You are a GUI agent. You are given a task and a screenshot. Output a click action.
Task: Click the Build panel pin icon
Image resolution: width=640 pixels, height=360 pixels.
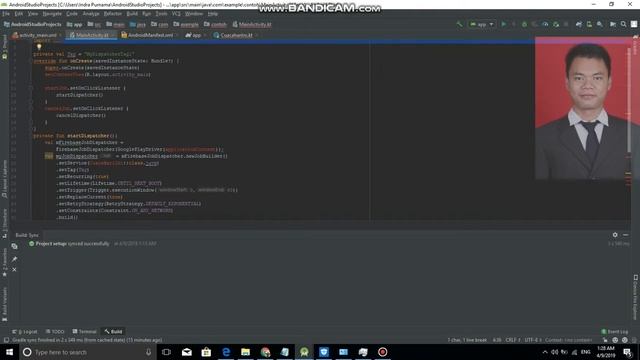click(x=14, y=259)
